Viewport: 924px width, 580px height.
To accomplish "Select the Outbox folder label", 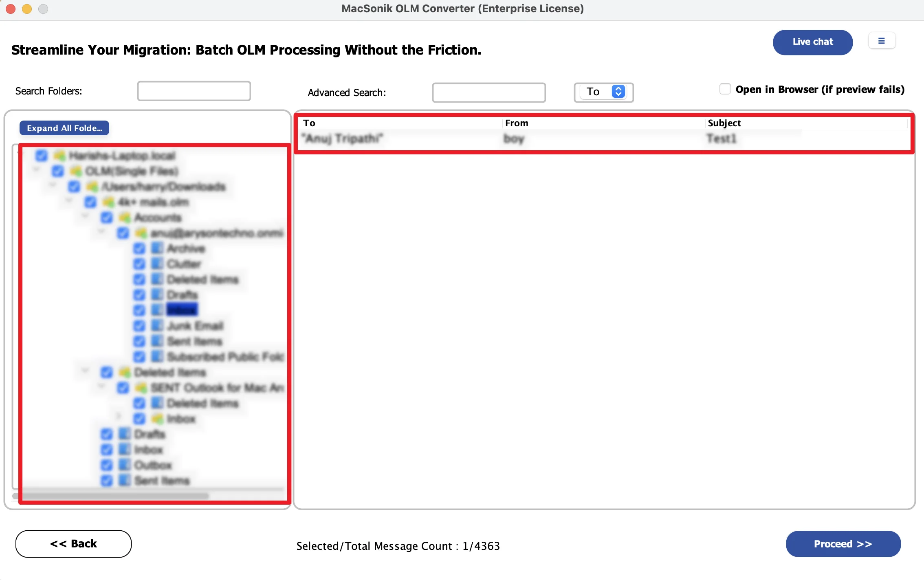I will click(x=153, y=465).
